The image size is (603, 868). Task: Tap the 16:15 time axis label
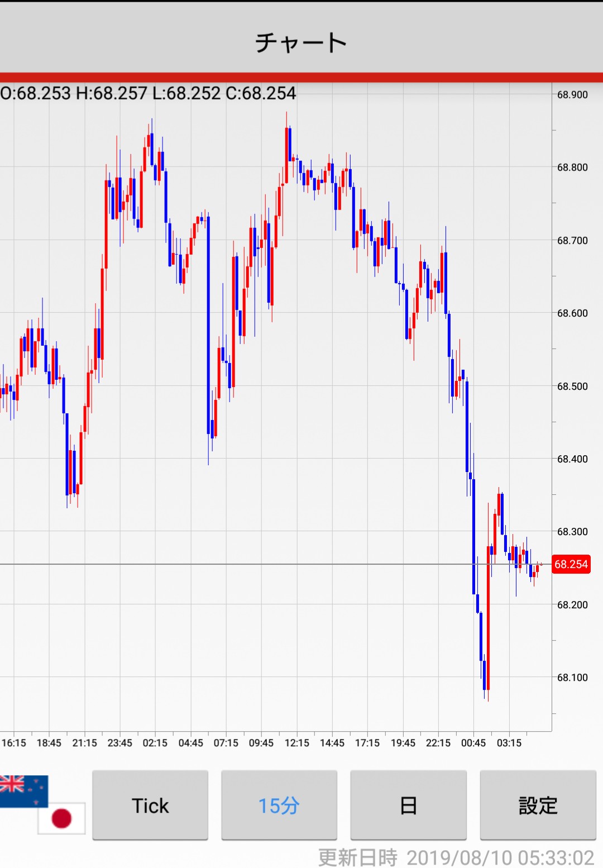pos(14,743)
